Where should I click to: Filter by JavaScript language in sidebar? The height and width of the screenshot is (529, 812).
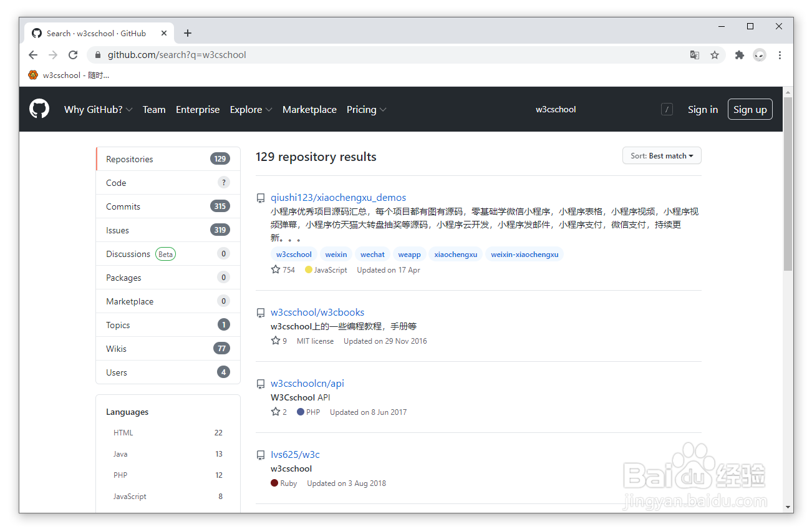[168, 497]
